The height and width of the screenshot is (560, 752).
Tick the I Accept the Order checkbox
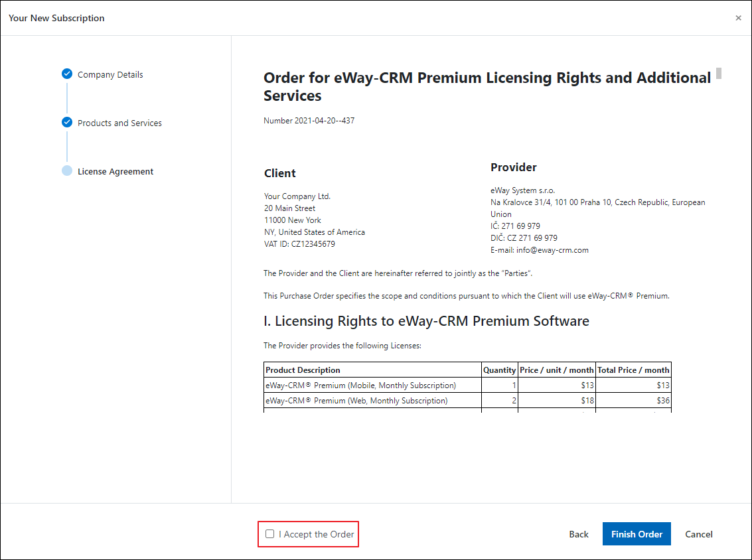tap(270, 533)
